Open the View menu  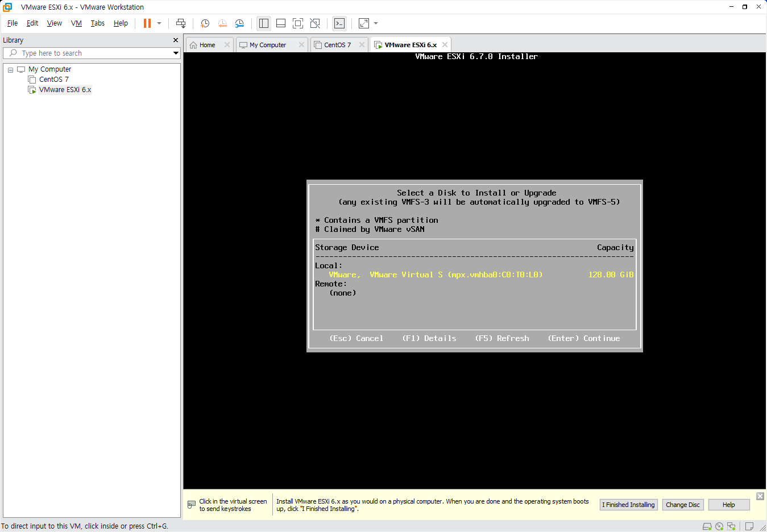coord(55,23)
